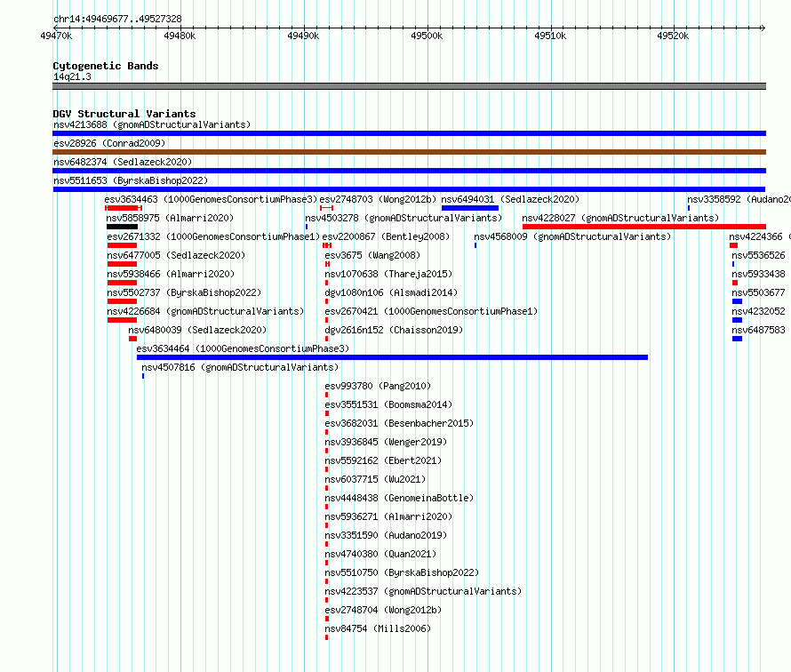Click nsv4507816 gnomADStructuralVariants label

click(x=240, y=367)
